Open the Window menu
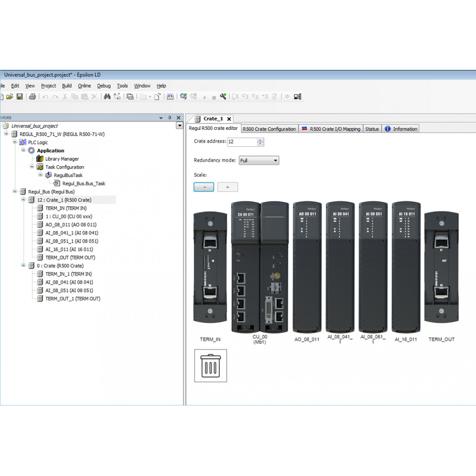The height and width of the screenshot is (476, 476). [142, 86]
